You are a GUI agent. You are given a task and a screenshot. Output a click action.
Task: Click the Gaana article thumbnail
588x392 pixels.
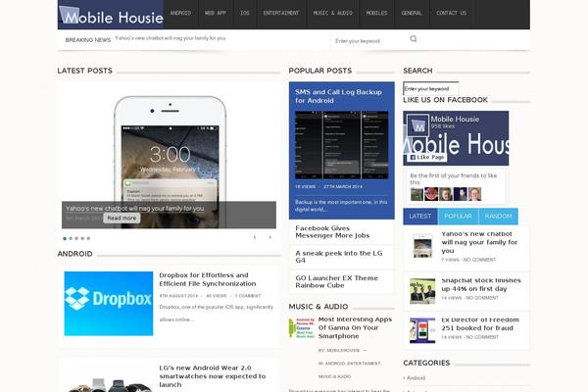click(x=302, y=328)
